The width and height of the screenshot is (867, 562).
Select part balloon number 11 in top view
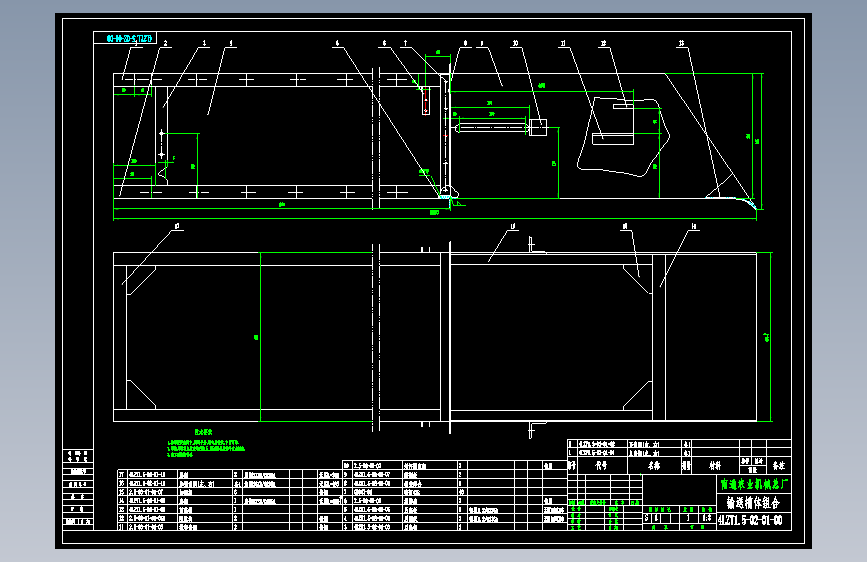[563, 43]
